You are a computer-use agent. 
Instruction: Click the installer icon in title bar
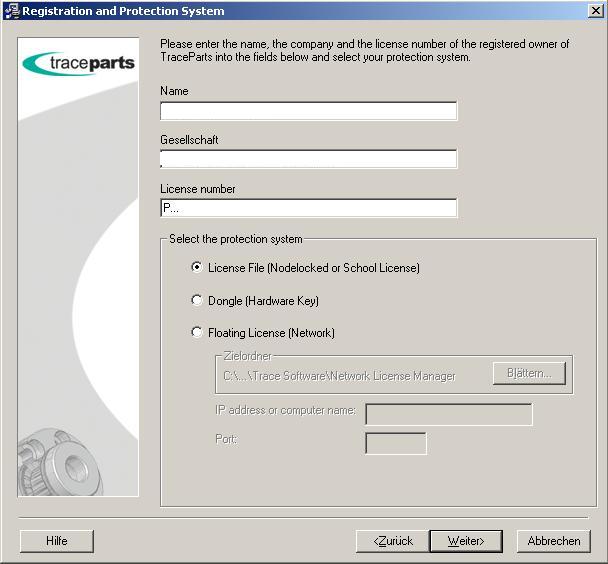(11, 10)
